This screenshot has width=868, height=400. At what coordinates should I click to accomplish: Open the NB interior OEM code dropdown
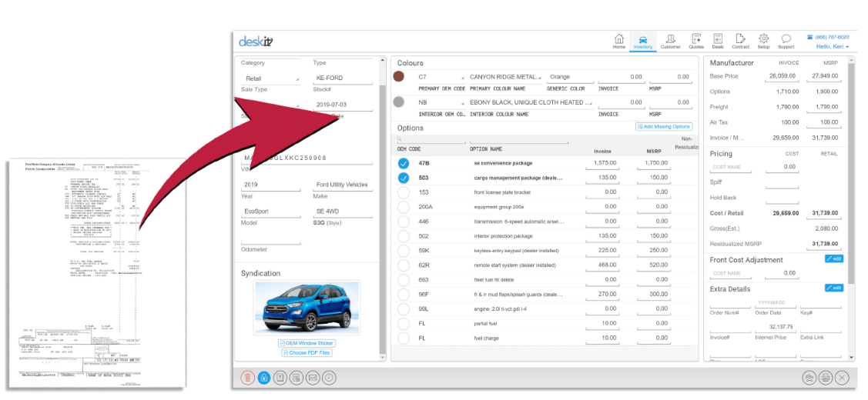441,102
